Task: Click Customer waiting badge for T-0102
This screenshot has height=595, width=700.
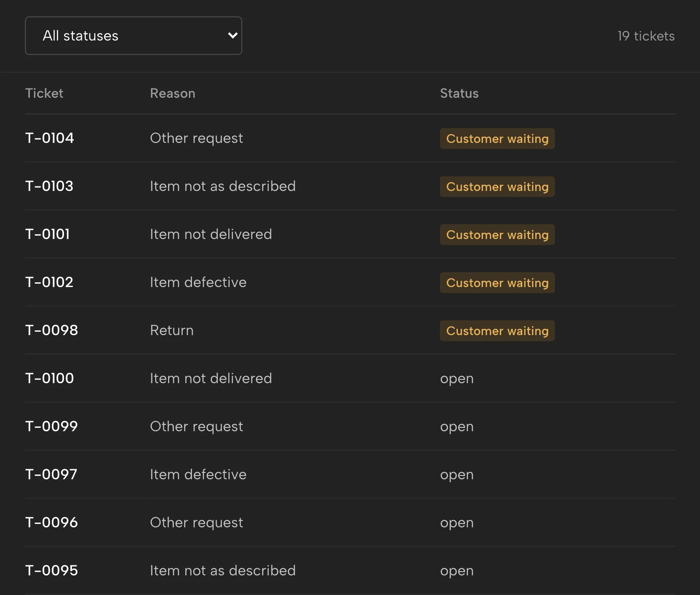Action: pos(497,283)
